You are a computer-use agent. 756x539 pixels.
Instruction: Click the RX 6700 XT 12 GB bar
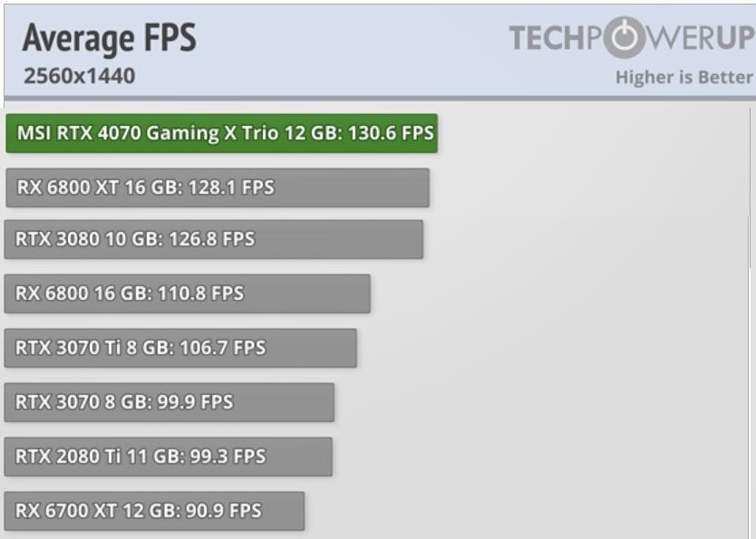point(154,511)
